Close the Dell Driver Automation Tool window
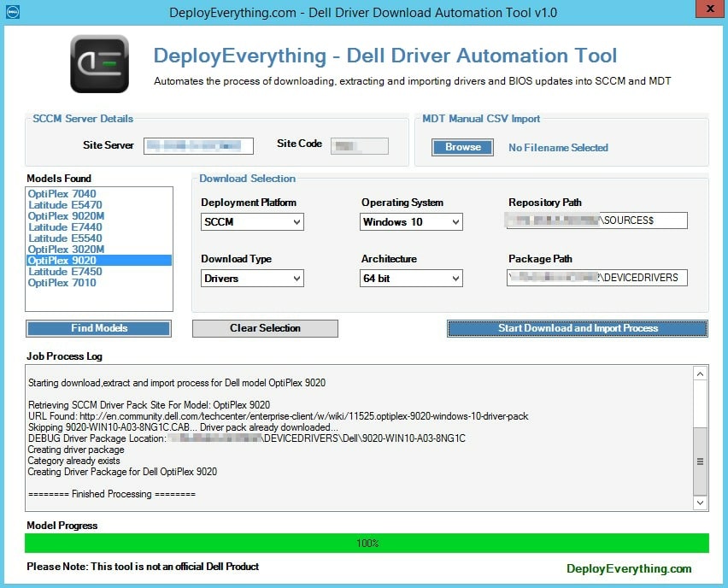This screenshot has height=588, width=728. [x=710, y=9]
